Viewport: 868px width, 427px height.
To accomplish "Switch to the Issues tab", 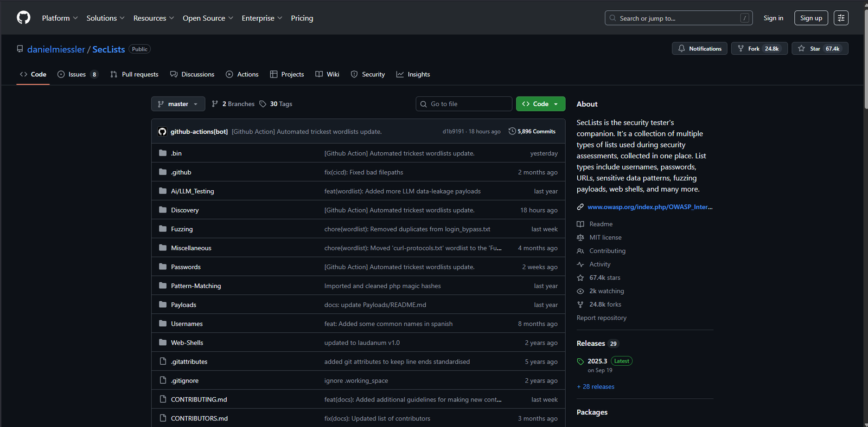I will (x=77, y=74).
